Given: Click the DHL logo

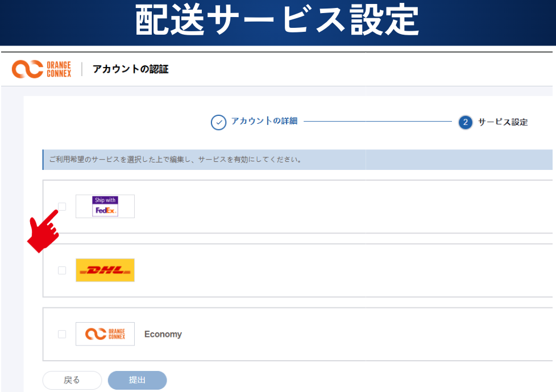Looking at the screenshot, I should point(105,270).
